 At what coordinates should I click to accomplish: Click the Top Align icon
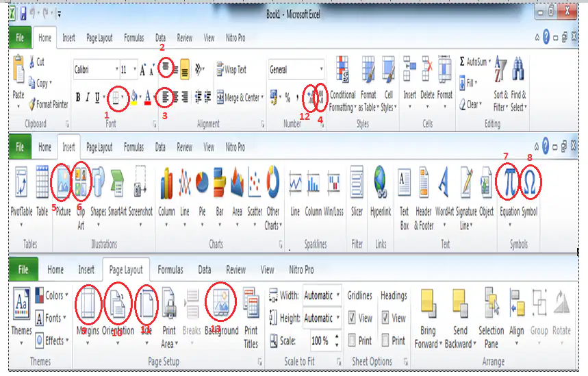point(166,68)
